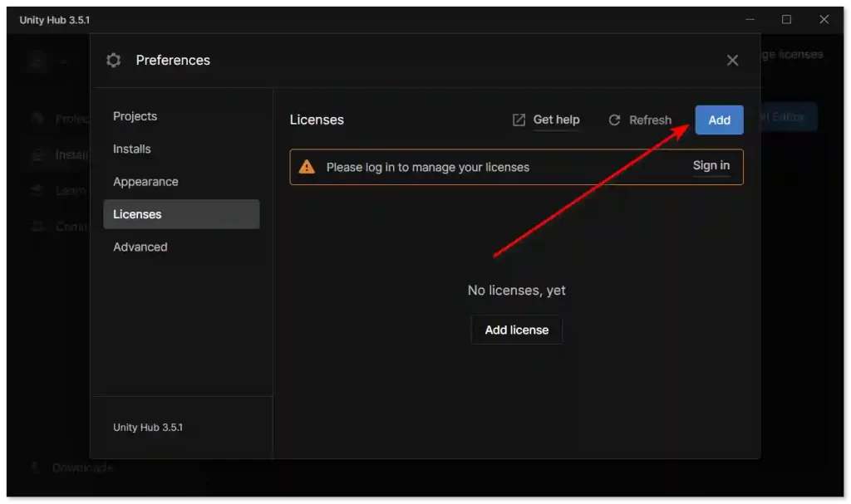Click the Refresh circular arrow icon
The height and width of the screenshot is (504, 851).
click(615, 120)
